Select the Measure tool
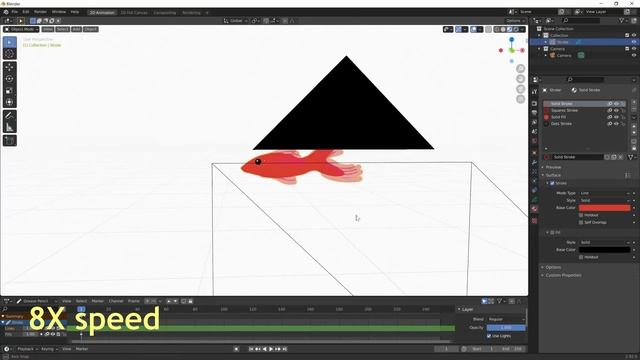Screen dimensions: 640x360 point(9,128)
